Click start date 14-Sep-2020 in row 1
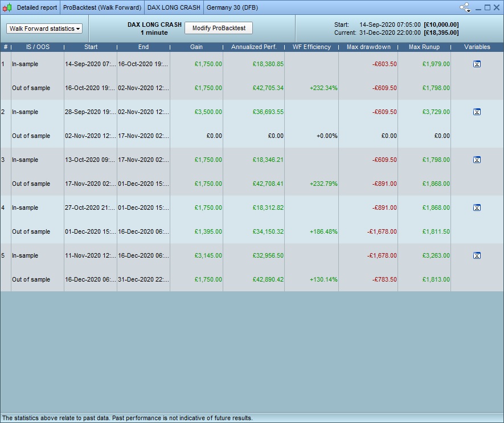Screen dimensions: 504x423 pyautogui.click(x=90, y=64)
